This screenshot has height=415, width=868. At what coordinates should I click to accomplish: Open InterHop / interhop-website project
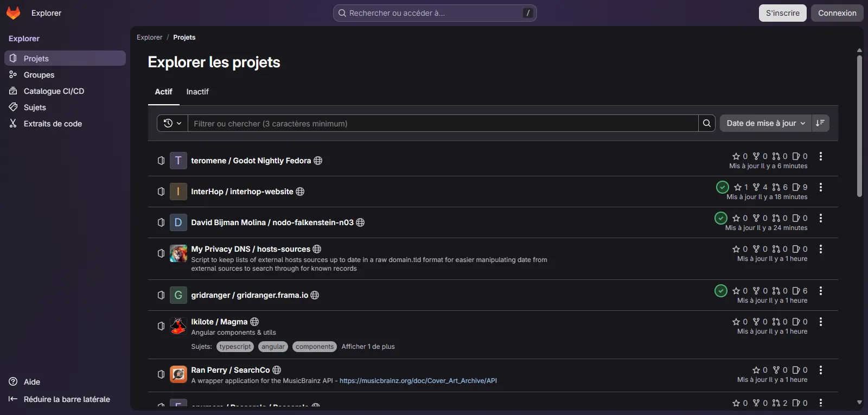[x=242, y=191]
